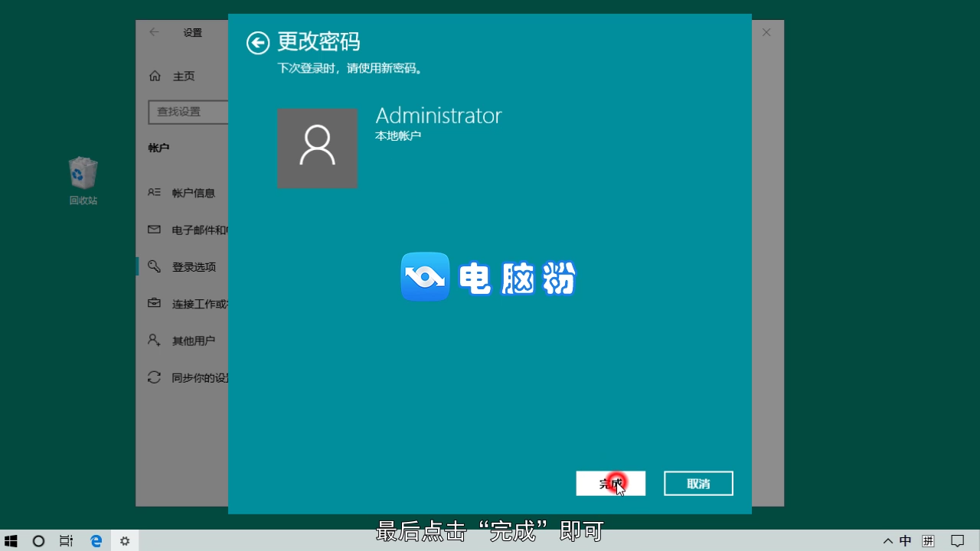This screenshot has width=980, height=551.
Task: Select 主页 in the Settings sidebar
Action: coord(184,76)
